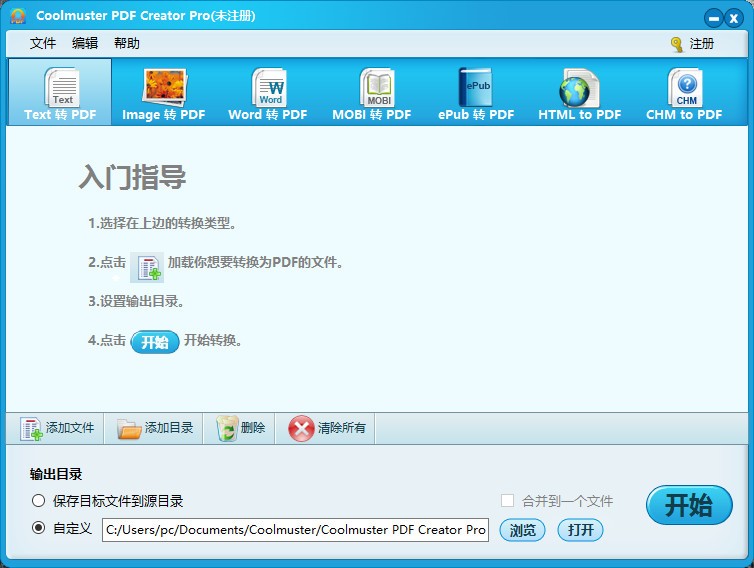
Task: Click the large 开始 start conversion button
Action: 689,505
